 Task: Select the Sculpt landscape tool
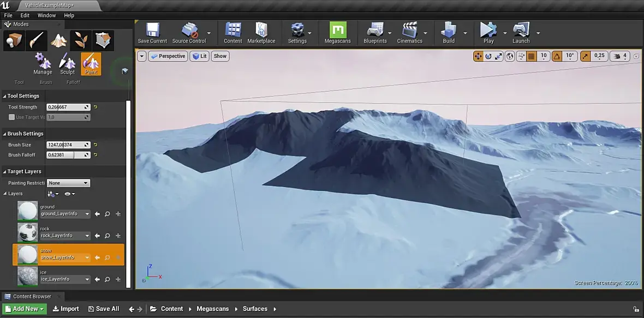click(67, 63)
